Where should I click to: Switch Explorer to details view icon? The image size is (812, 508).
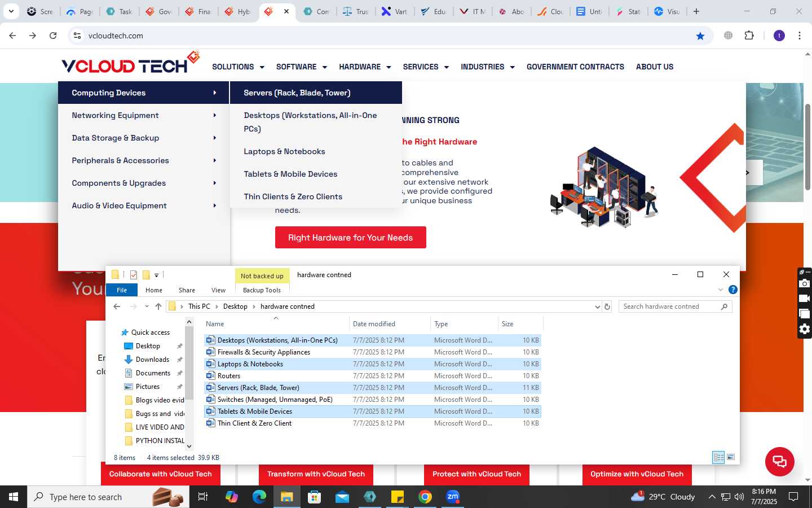718,457
